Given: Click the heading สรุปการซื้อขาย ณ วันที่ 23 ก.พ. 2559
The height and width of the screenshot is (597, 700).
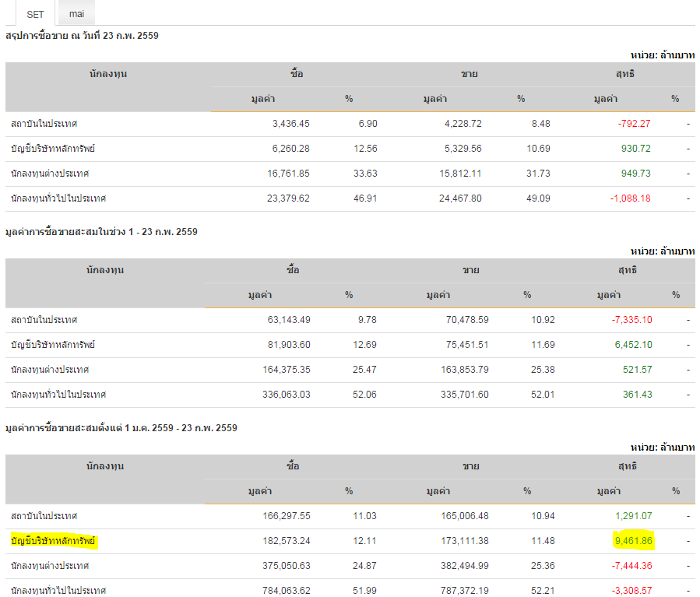Looking at the screenshot, I should [82, 36].
